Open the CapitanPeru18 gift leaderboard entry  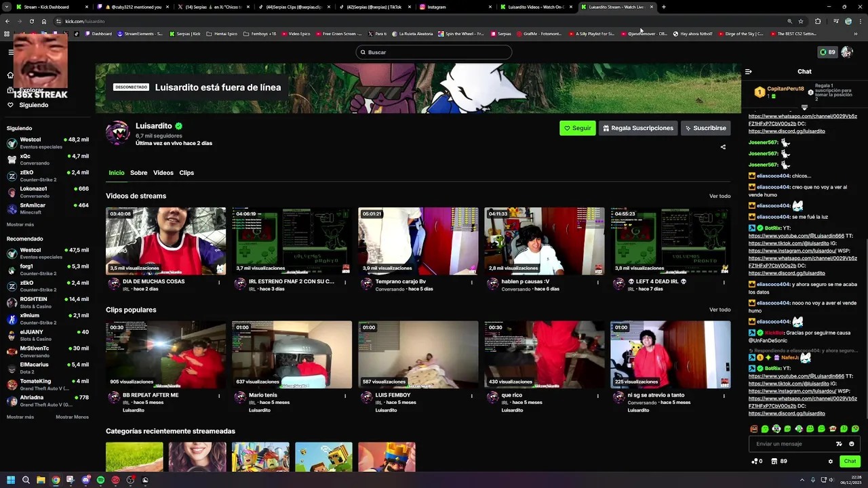pos(780,92)
